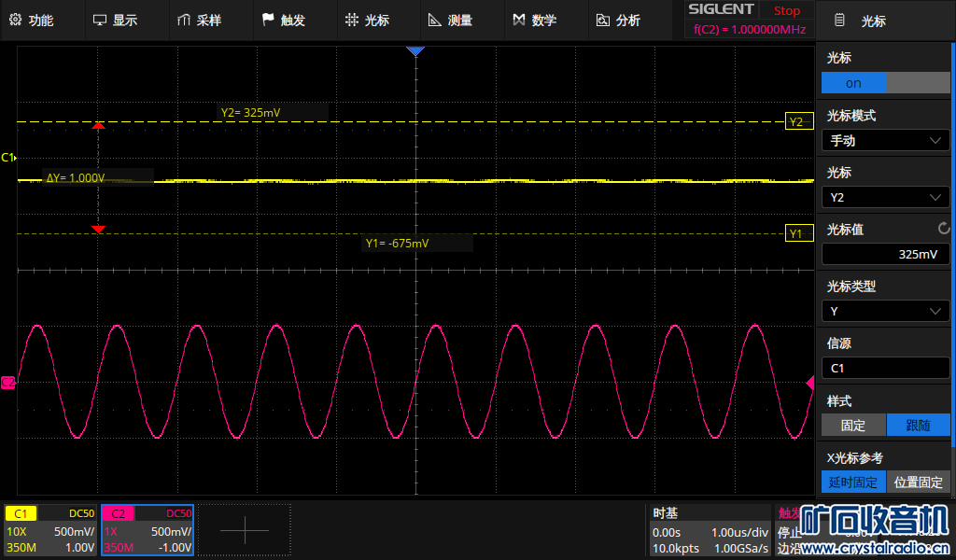Image resolution: width=956 pixels, height=560 pixels.
Task: Toggle the cursor on/off switch
Action: click(x=885, y=83)
